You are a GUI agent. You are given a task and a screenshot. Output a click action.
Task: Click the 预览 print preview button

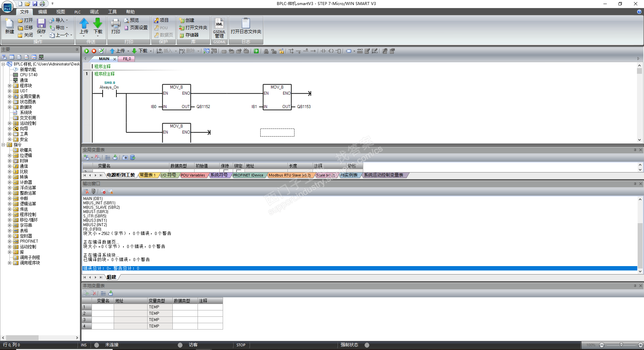pyautogui.click(x=131, y=20)
